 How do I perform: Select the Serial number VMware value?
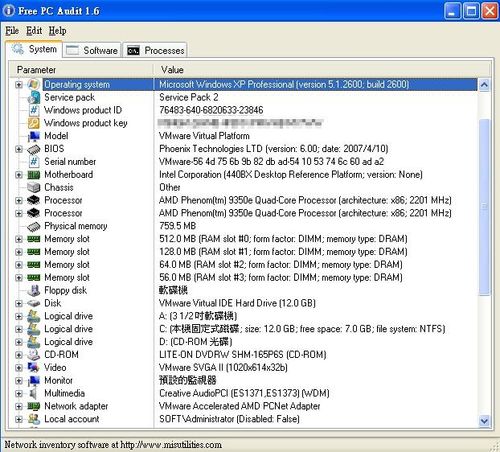(x=271, y=162)
